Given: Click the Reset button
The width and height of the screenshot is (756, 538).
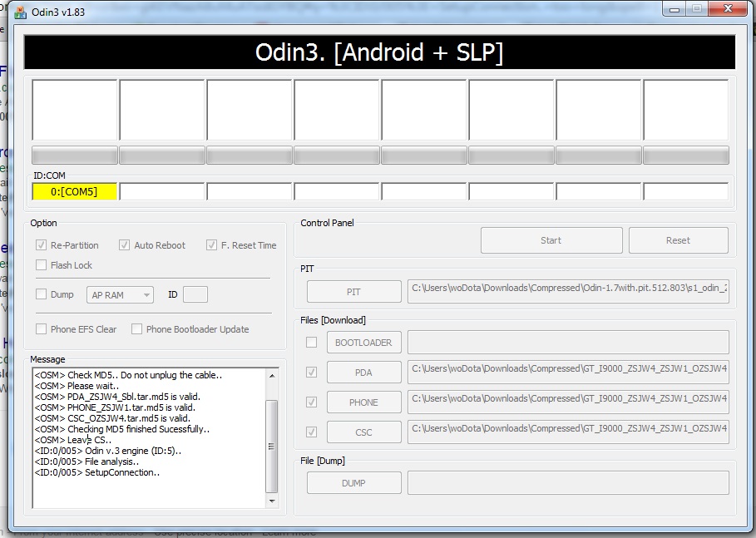Looking at the screenshot, I should point(678,240).
